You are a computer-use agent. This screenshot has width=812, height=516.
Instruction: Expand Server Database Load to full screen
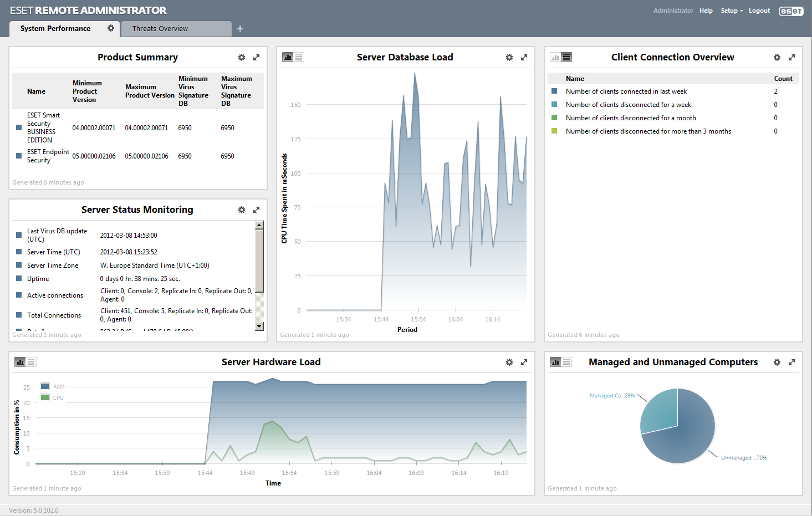(x=524, y=57)
